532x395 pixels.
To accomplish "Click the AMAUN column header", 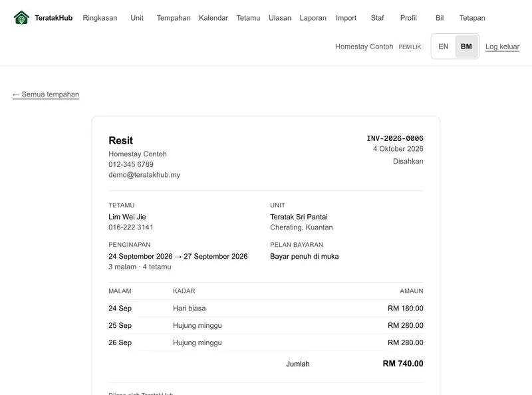I will coord(412,291).
